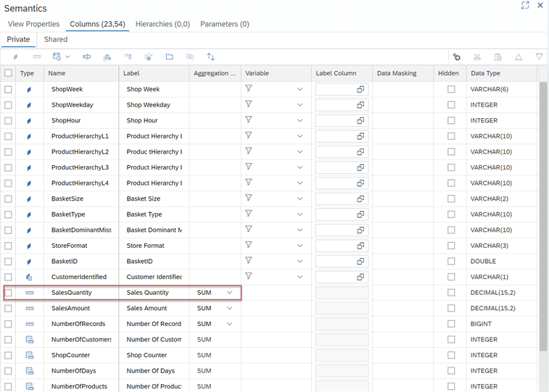This screenshot has height=392, width=549.
Task: Expand the semantics panel to full screen
Action: [525, 6]
